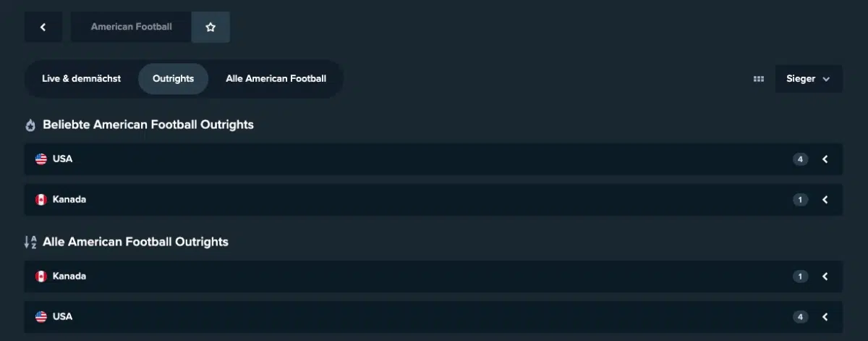The width and height of the screenshot is (868, 341).
Task: Switch to the Live & demnächst tab
Action: coord(81,78)
